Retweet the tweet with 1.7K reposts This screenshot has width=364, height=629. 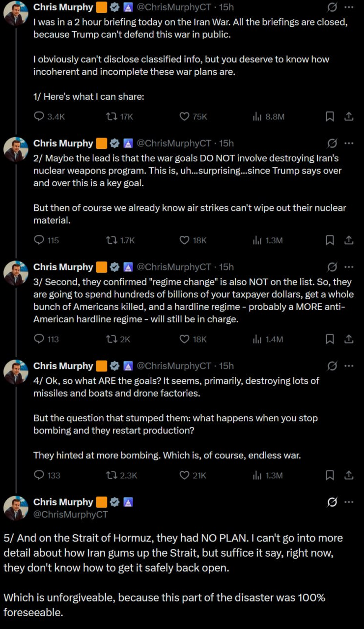click(112, 240)
